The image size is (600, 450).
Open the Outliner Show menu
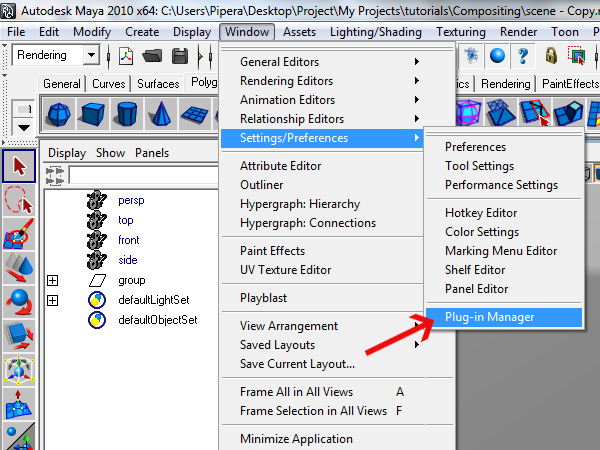point(110,153)
